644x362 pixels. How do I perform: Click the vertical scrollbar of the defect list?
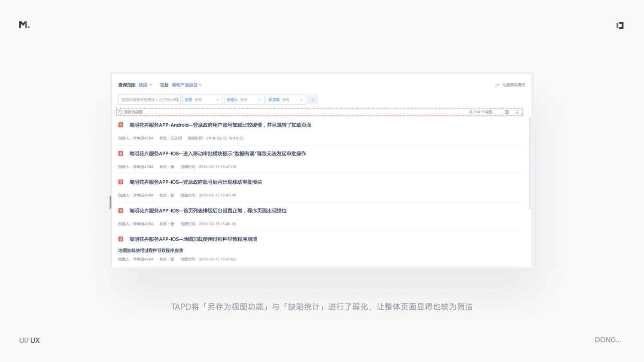coord(529,163)
